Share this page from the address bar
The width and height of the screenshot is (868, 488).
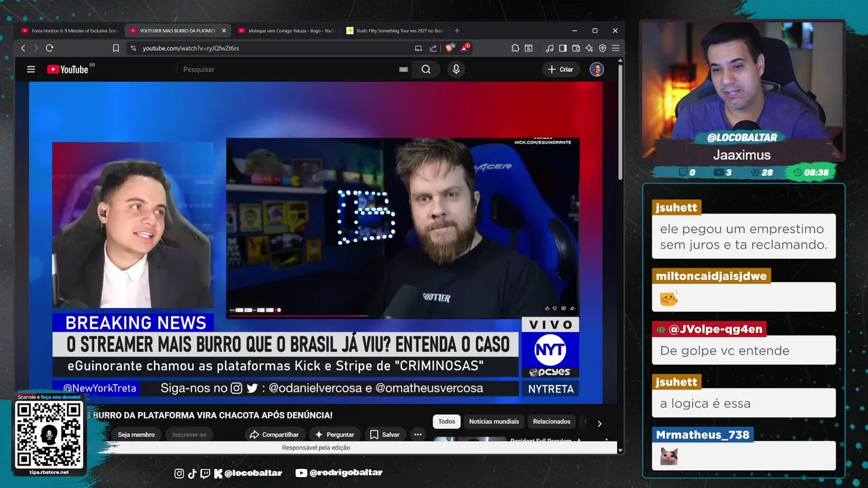[x=433, y=48]
